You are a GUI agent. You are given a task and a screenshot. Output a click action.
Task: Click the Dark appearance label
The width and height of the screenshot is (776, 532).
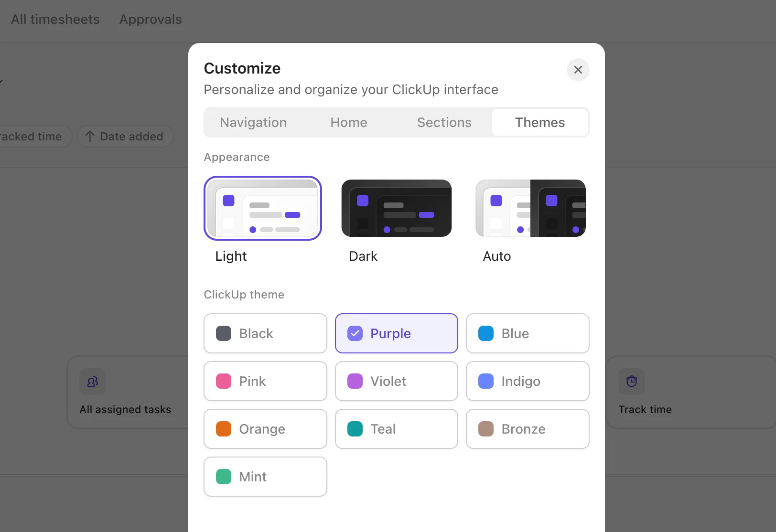363,256
